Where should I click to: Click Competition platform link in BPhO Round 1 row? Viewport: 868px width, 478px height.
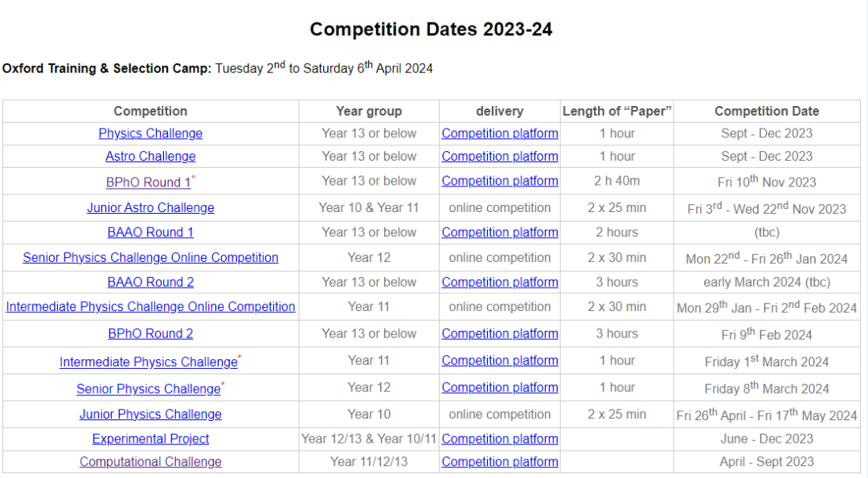(500, 181)
